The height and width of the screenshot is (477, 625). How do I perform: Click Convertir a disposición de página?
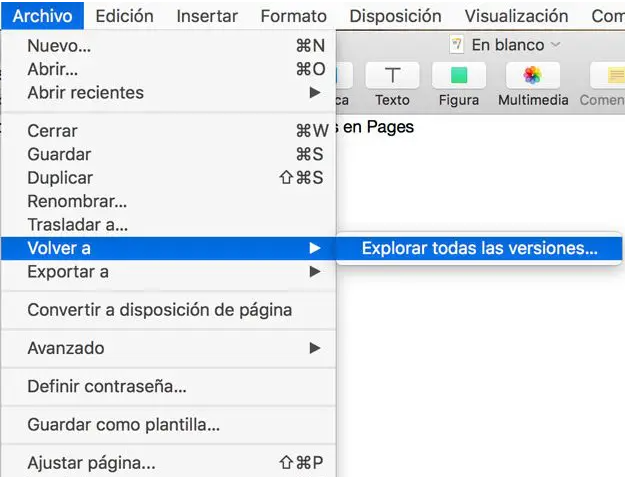click(160, 310)
